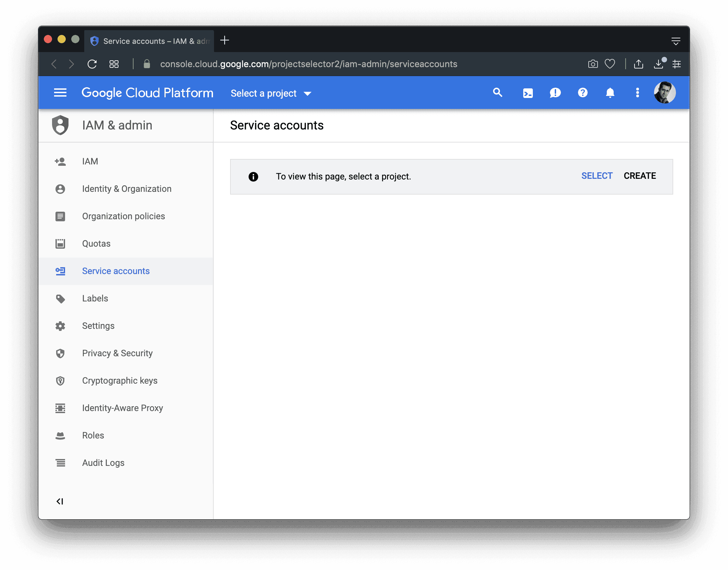Click the search icon in header
The width and height of the screenshot is (728, 570).
(x=498, y=93)
